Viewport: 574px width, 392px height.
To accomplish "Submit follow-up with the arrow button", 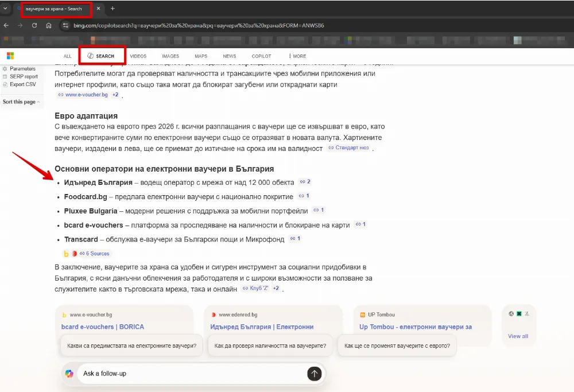I will pos(314,373).
